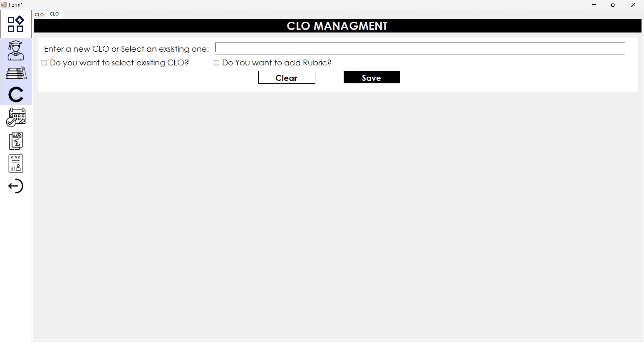Open the student report card icon
644x342 pixels.
16,163
